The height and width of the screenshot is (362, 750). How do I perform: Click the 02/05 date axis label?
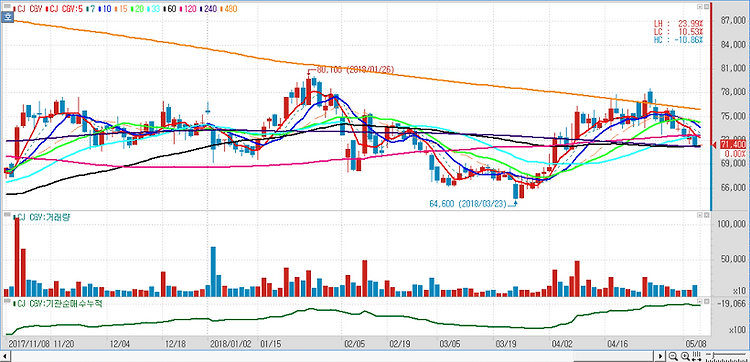click(354, 343)
